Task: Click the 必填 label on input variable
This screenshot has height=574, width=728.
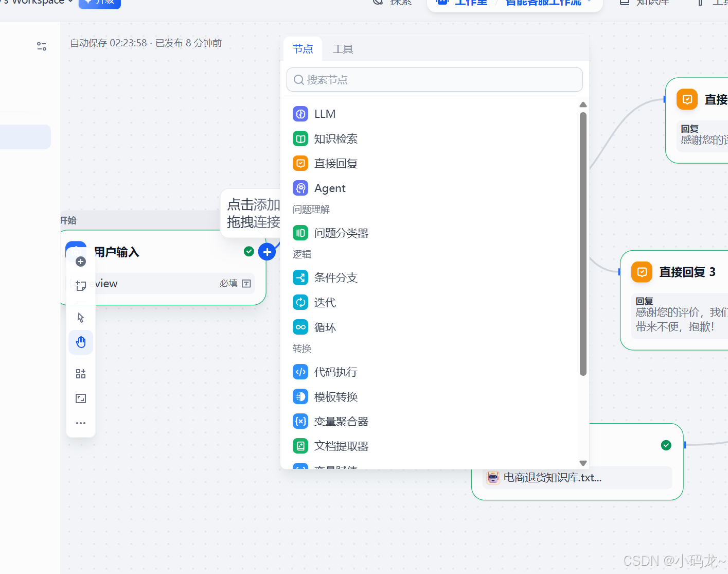Action: (228, 283)
